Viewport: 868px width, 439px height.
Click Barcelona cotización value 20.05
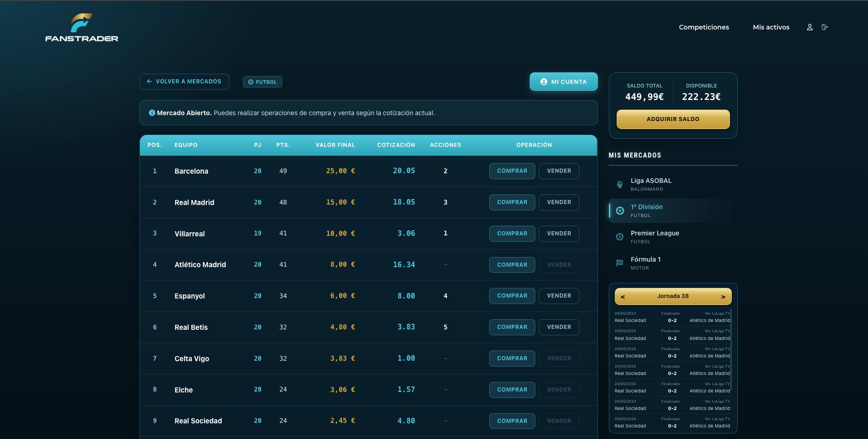tap(404, 171)
